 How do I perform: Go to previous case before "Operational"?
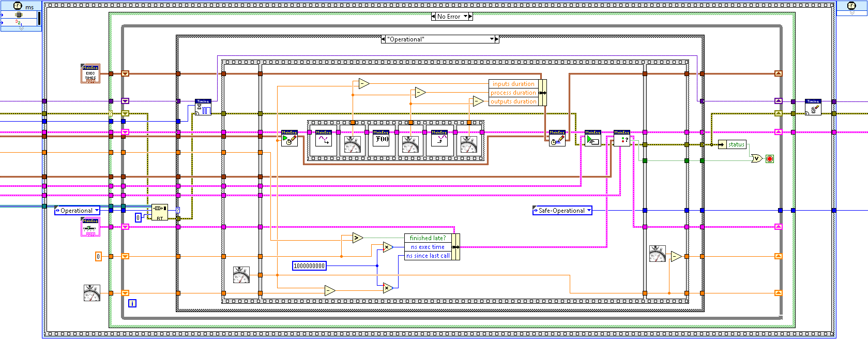pos(383,39)
